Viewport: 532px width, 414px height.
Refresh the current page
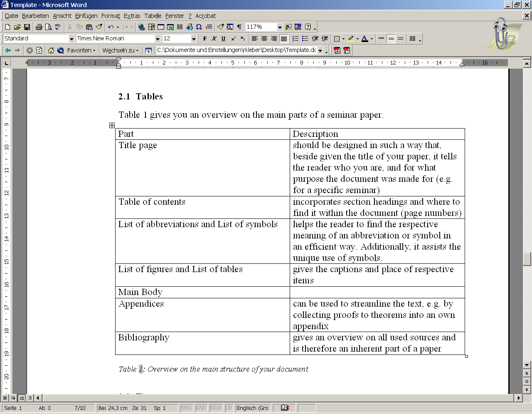(39, 50)
